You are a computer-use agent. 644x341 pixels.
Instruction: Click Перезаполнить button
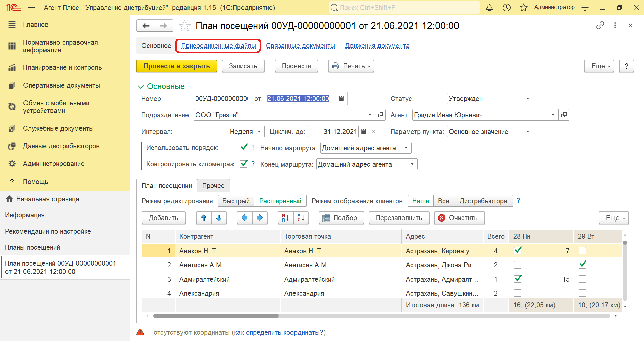[x=399, y=218]
